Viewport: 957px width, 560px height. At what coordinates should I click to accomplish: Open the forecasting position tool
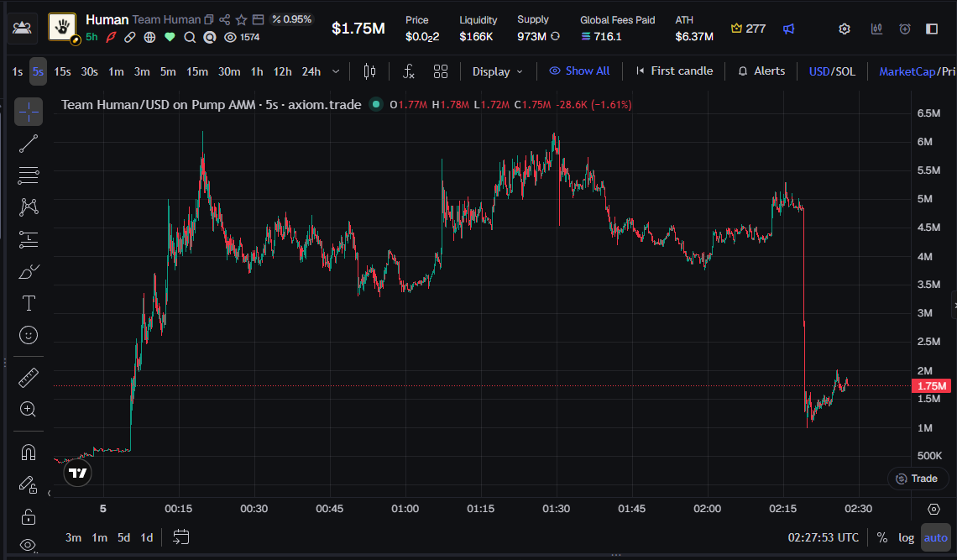(29, 239)
